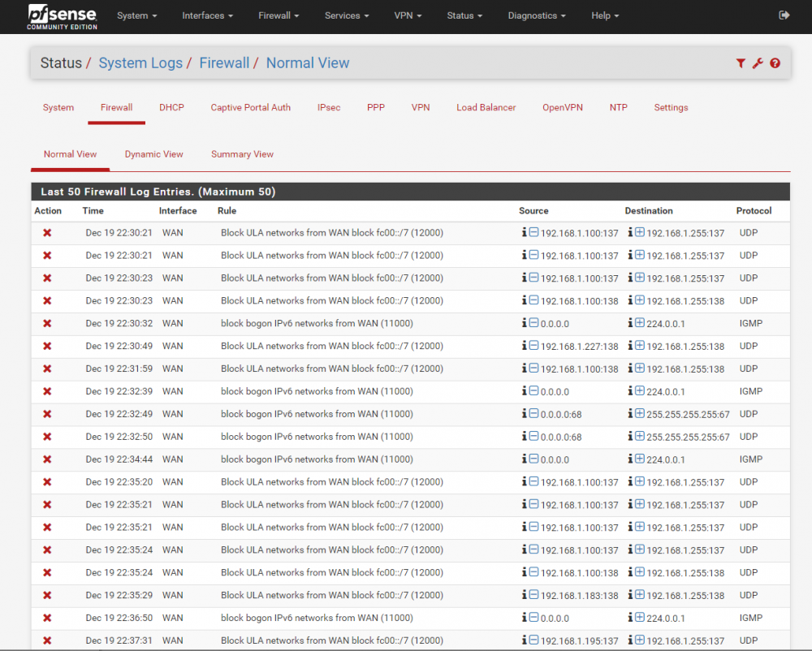Image resolution: width=812 pixels, height=651 pixels.
Task: Open the advanced log filter funnel icon
Action: [740, 63]
